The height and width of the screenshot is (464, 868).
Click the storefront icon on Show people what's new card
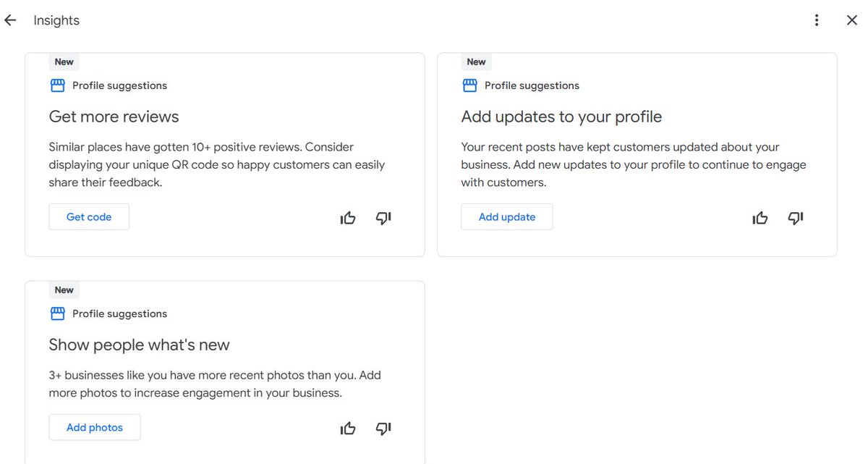[57, 313]
